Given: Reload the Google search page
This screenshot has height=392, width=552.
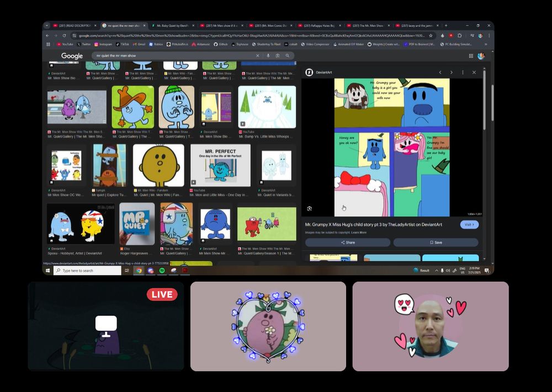Looking at the screenshot, I should coord(64,35).
